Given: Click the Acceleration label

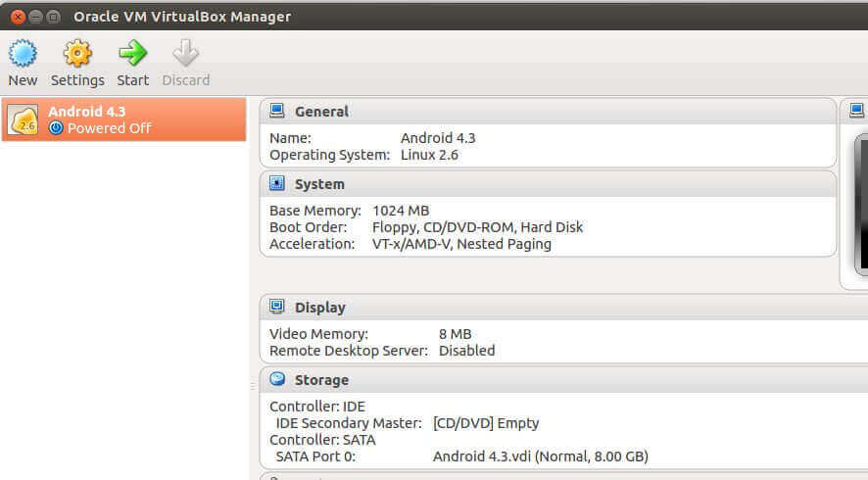Looking at the screenshot, I should coord(312,244).
